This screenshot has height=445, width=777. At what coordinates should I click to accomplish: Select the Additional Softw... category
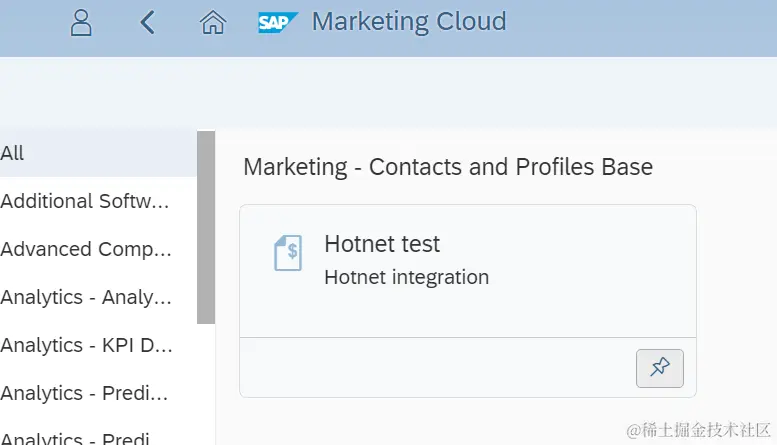point(86,201)
